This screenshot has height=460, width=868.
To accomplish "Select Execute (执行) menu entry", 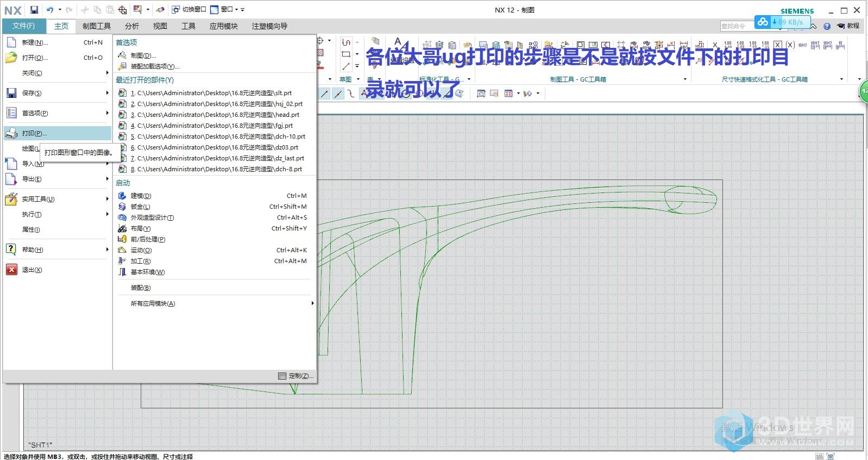I will (58, 214).
